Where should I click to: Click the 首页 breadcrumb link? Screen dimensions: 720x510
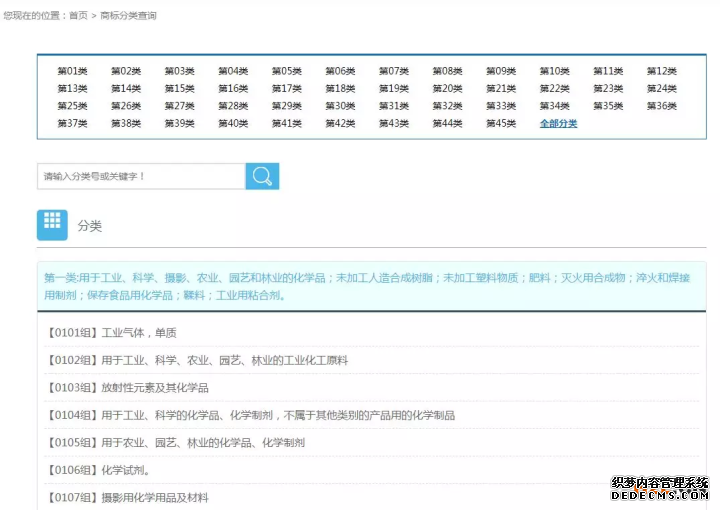78,16
